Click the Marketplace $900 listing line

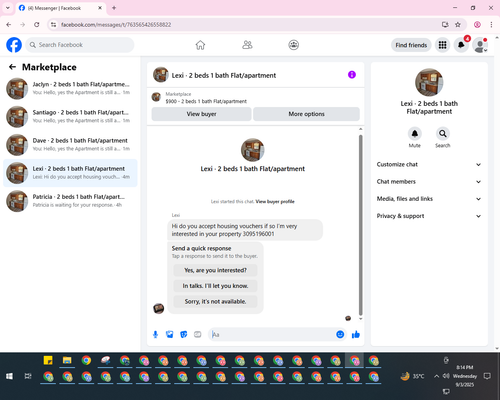coord(206,101)
